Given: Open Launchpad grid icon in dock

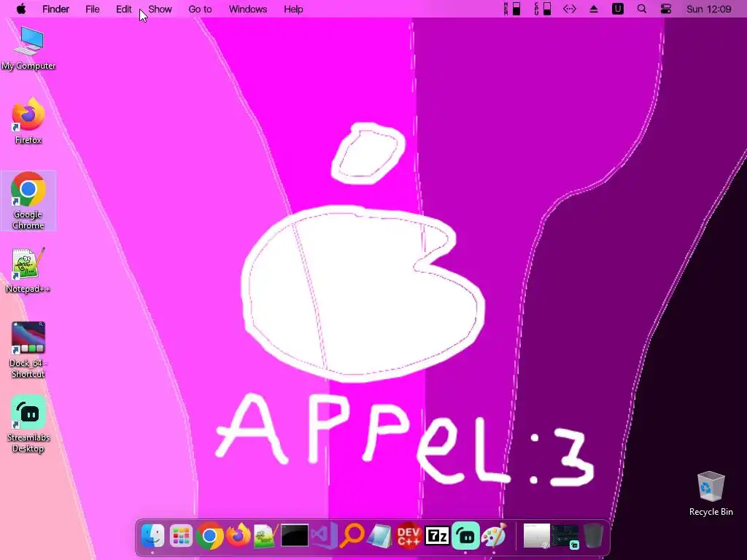Looking at the screenshot, I should point(181,536).
